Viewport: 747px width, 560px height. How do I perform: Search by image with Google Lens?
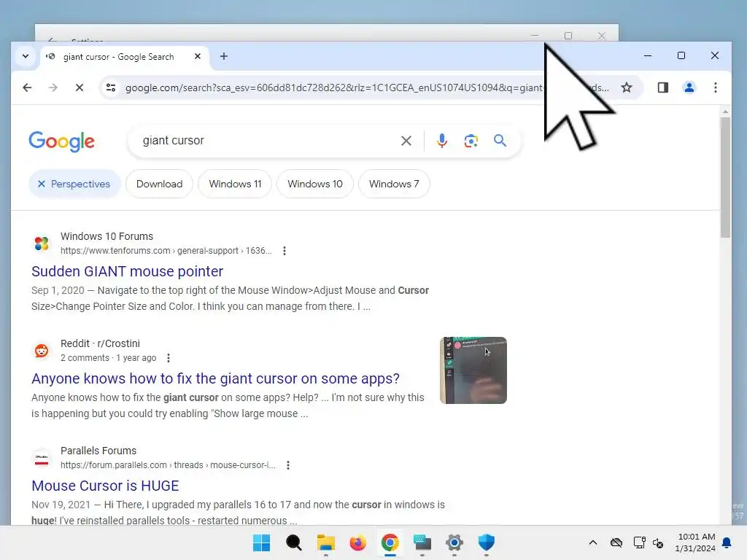pos(471,141)
